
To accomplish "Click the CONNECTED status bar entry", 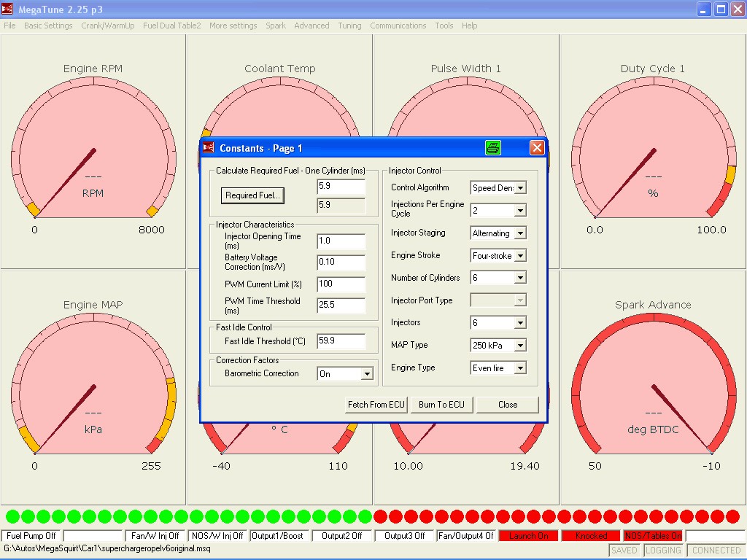I will [716, 551].
